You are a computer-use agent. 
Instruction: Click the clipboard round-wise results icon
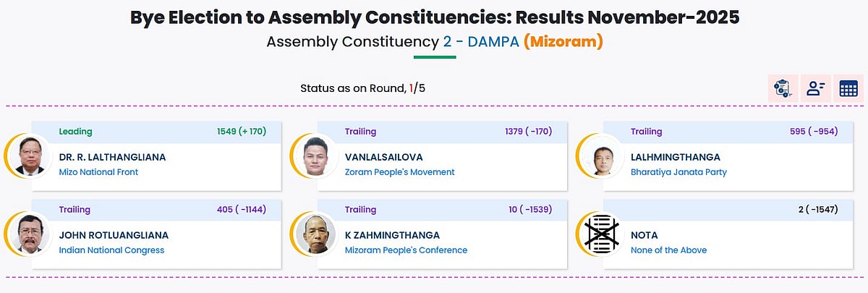point(783,88)
